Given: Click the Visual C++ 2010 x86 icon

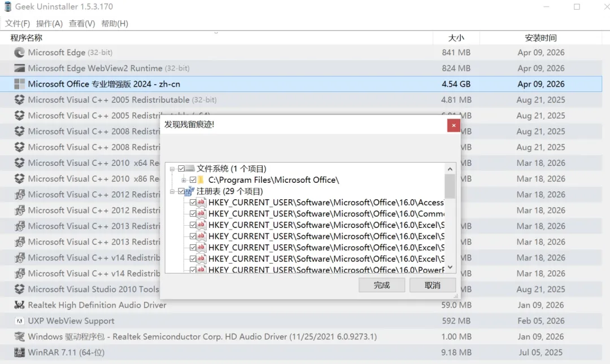Looking at the screenshot, I should (19, 179).
